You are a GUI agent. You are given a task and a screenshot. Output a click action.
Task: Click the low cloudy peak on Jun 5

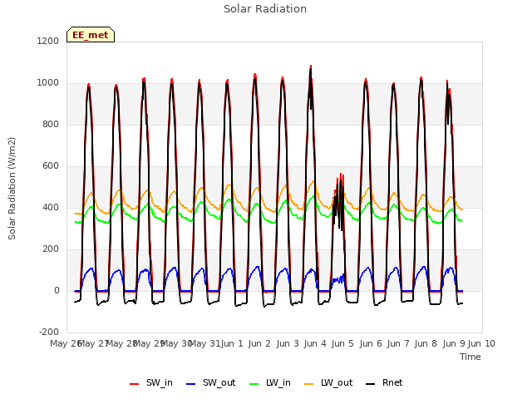(x=341, y=175)
